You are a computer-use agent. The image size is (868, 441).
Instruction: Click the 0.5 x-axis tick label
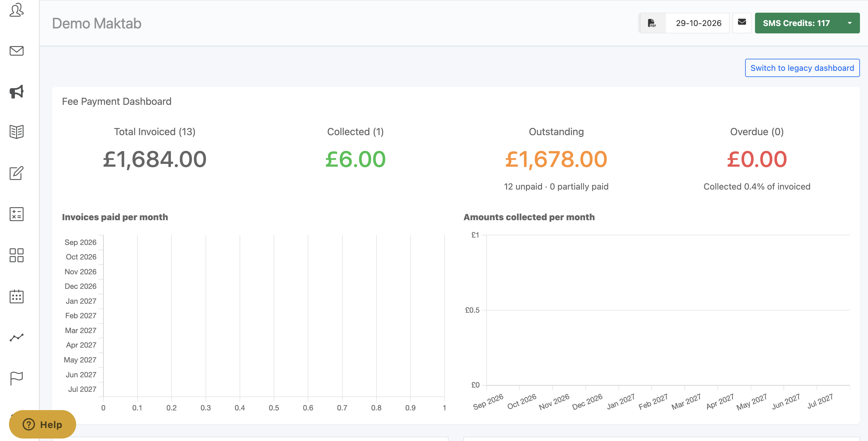tap(274, 408)
